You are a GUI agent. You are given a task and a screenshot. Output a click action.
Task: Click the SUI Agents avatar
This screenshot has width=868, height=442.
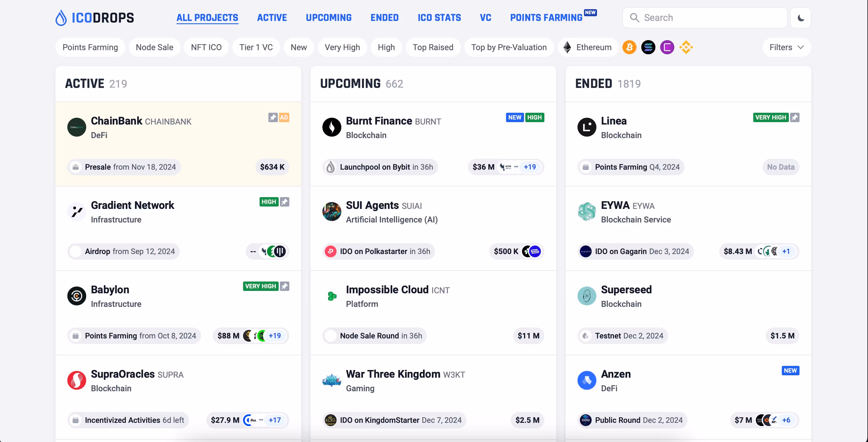click(332, 211)
